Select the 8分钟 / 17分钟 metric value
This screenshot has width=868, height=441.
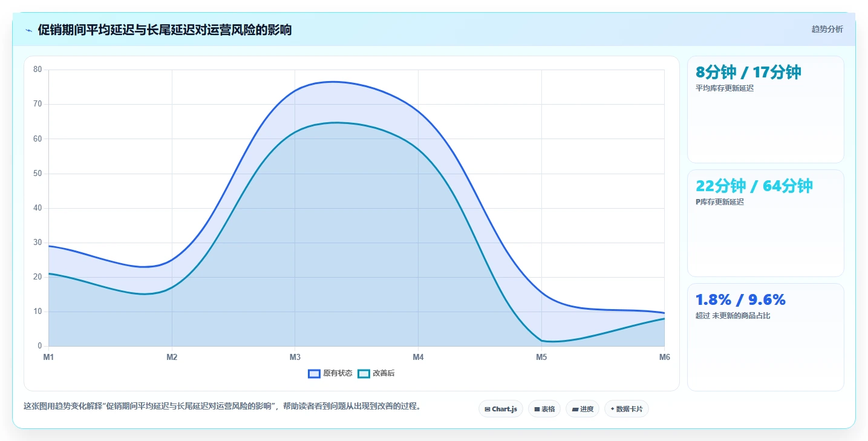coord(748,72)
